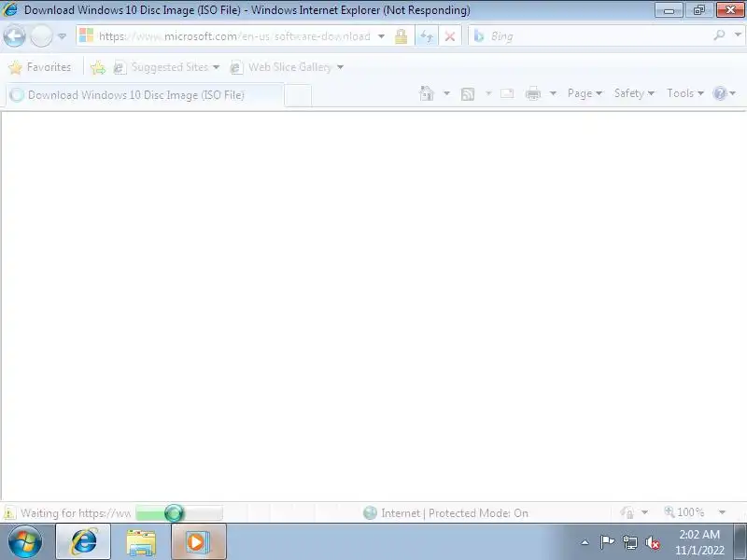Open Web Slice Gallery link

coord(281,67)
